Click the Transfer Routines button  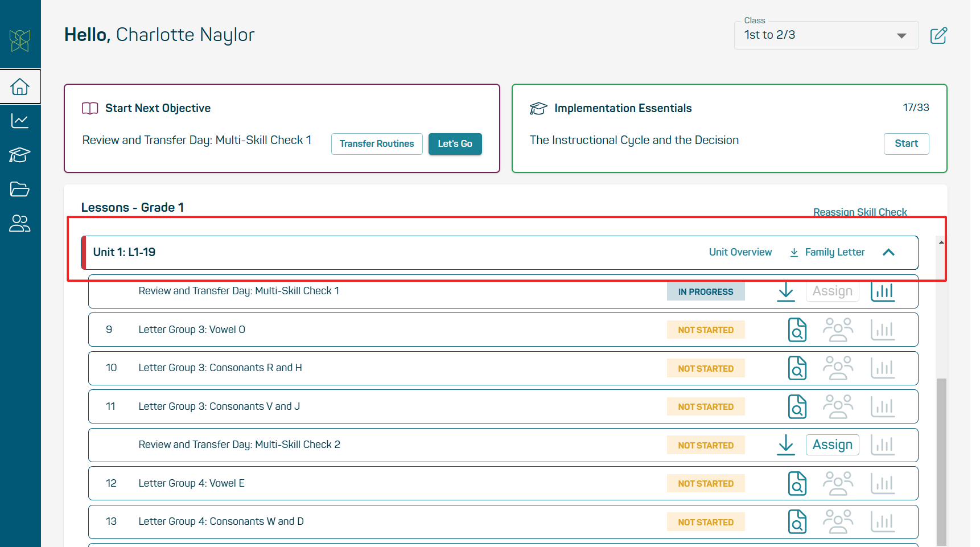(x=377, y=144)
